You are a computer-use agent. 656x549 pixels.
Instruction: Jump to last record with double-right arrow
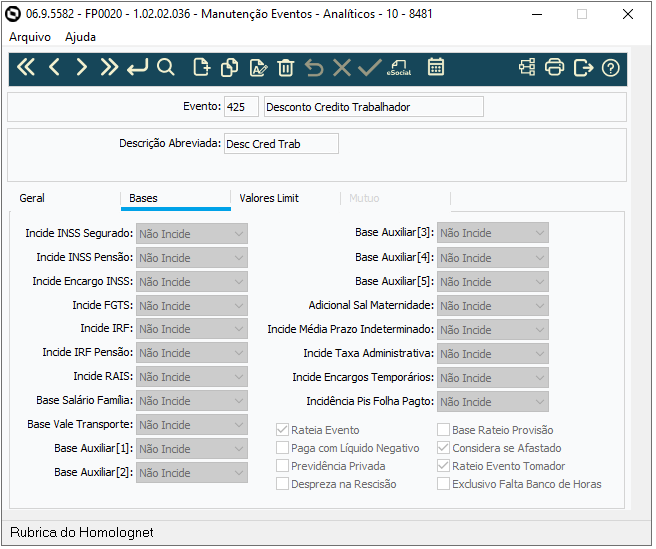pos(109,67)
